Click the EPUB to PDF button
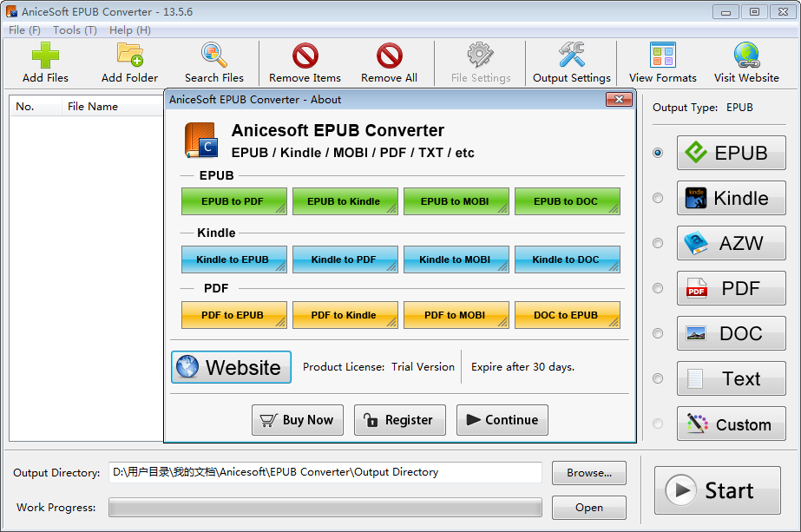The height and width of the screenshot is (532, 801). point(234,201)
